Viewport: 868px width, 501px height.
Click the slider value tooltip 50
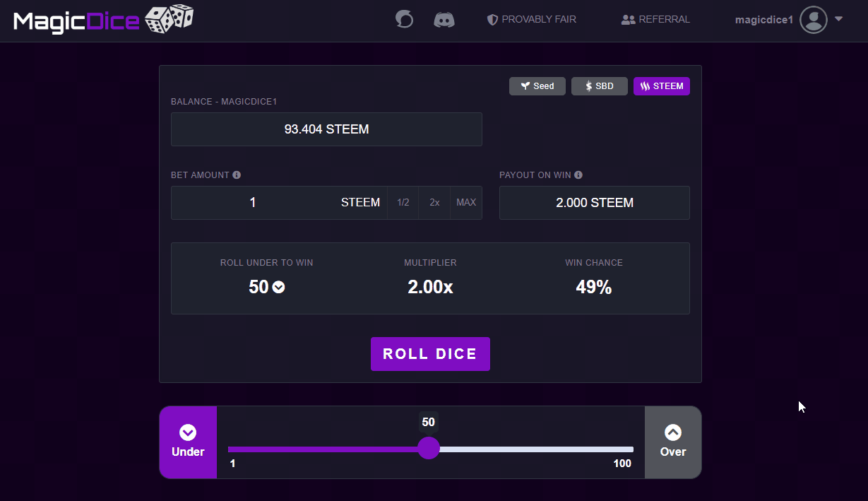(429, 423)
